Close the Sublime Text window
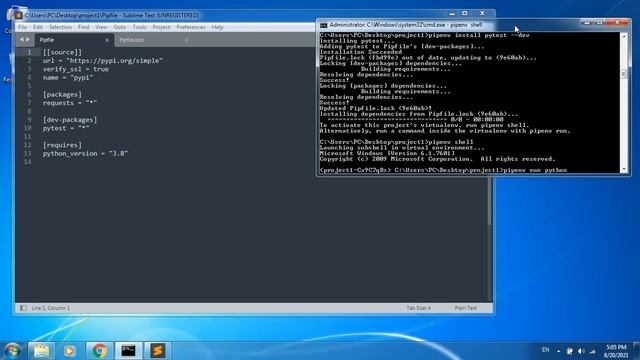The image size is (640, 360). tap(482, 13)
